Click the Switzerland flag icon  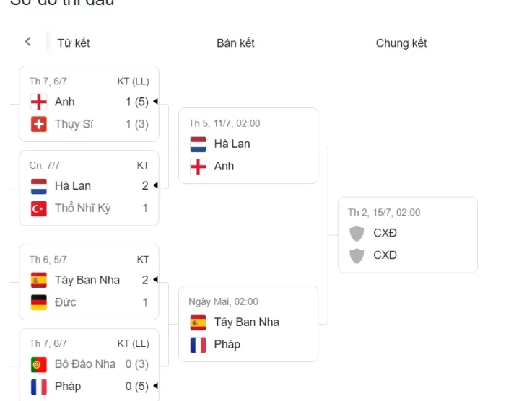[x=39, y=124]
